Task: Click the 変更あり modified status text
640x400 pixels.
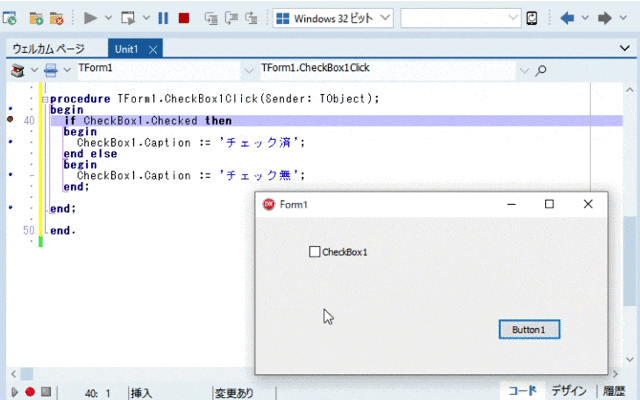Action: point(234,393)
